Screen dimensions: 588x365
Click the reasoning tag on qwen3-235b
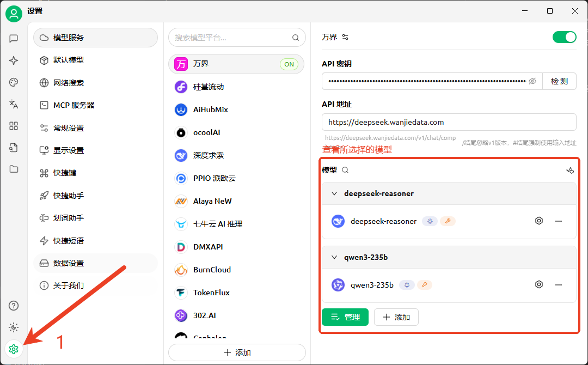click(407, 285)
